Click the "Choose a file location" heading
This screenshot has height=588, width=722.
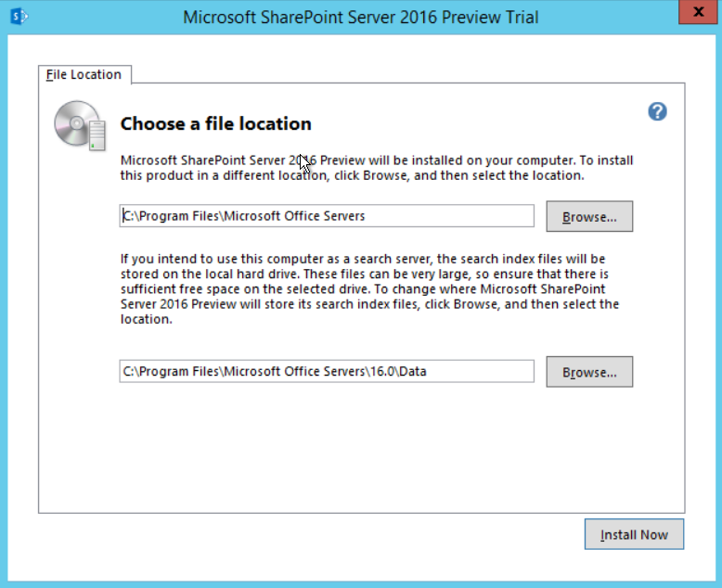pos(216,123)
